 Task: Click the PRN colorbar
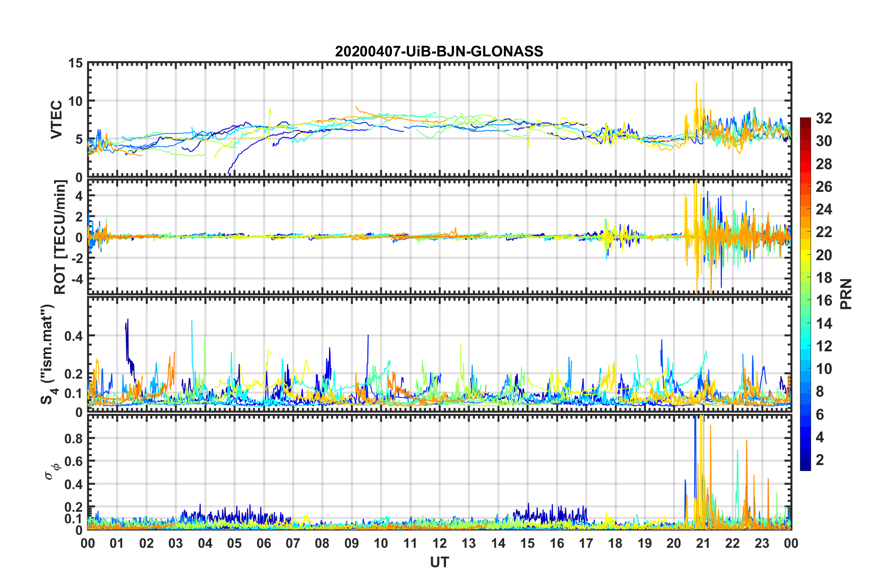pos(805,294)
